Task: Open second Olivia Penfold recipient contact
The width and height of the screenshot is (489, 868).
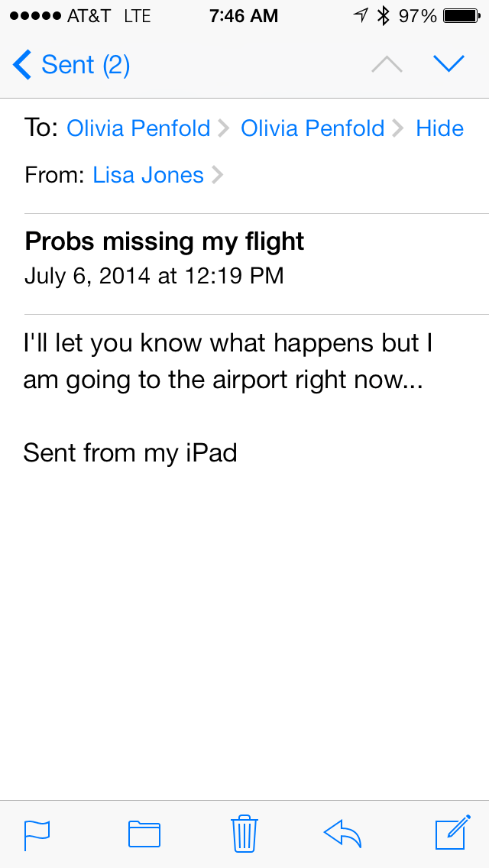Action: coord(313,128)
